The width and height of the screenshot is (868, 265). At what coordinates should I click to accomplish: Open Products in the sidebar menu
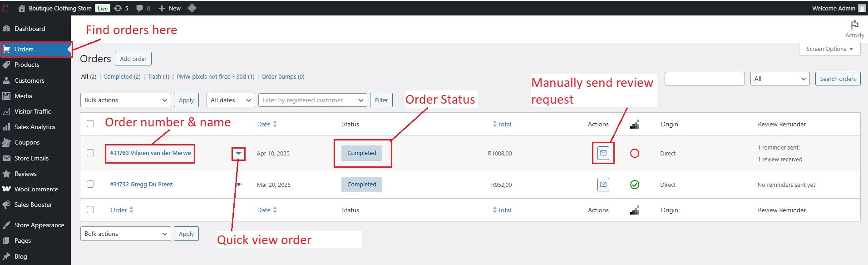(27, 65)
